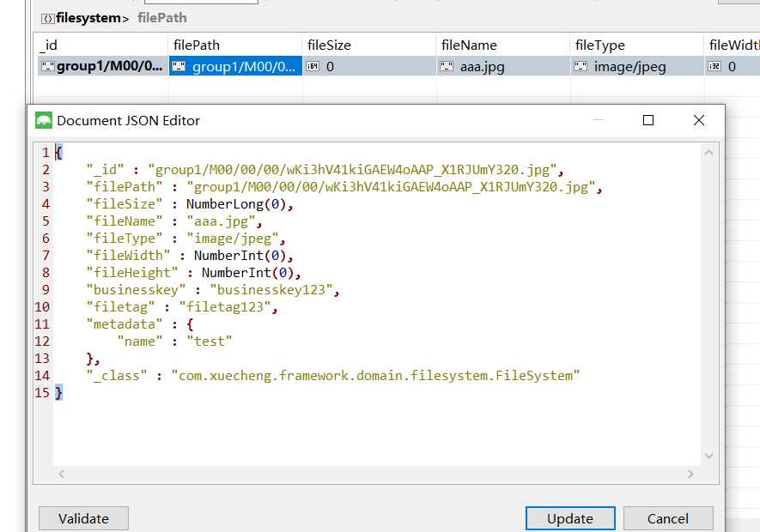
Task: Sort by the fileName column header
Action: pyautogui.click(x=502, y=45)
